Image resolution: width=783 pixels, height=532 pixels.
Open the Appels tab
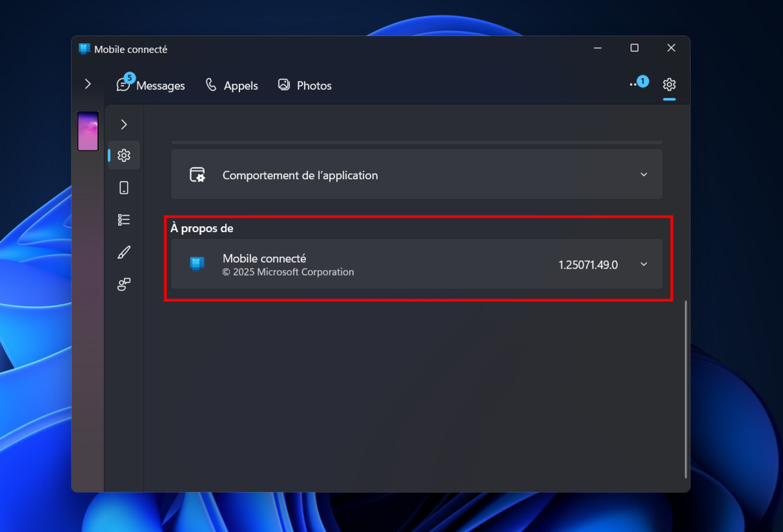click(232, 85)
